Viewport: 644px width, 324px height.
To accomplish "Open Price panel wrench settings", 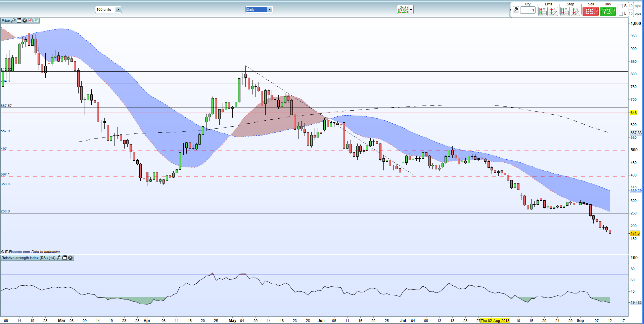I will [x=13, y=21].
